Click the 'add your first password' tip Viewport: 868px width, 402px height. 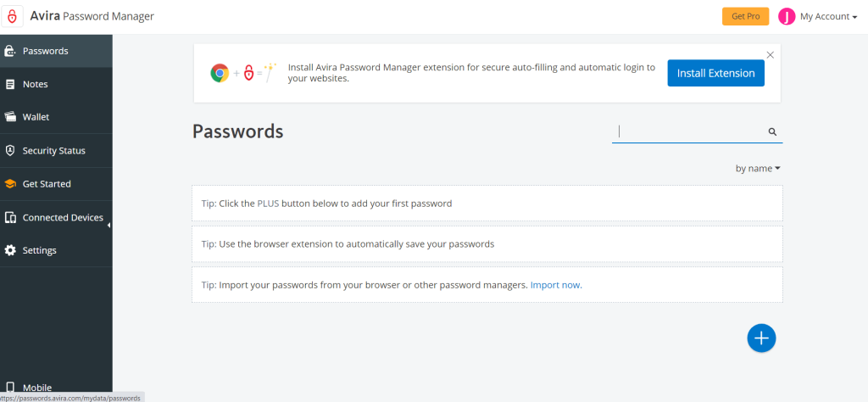point(487,204)
